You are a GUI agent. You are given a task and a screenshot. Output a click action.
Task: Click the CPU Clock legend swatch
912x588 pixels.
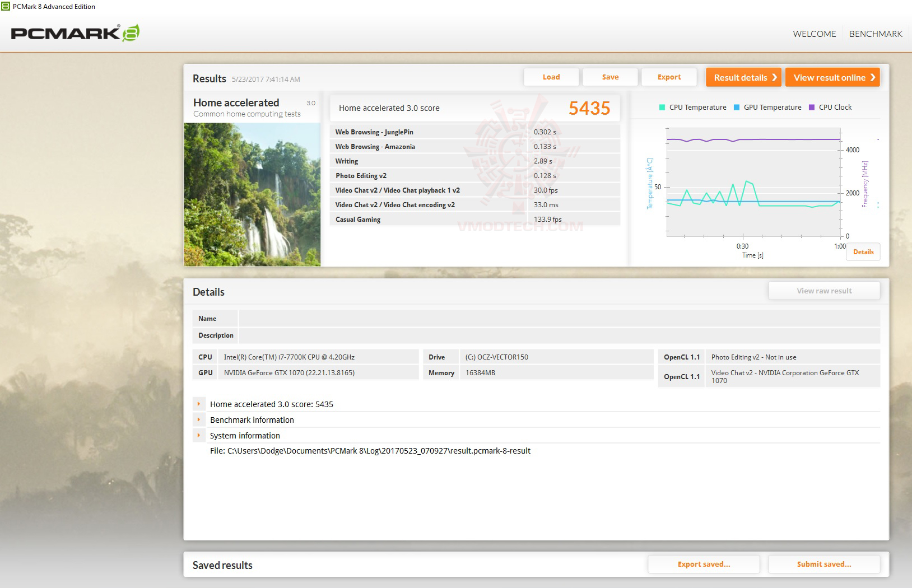(x=812, y=108)
